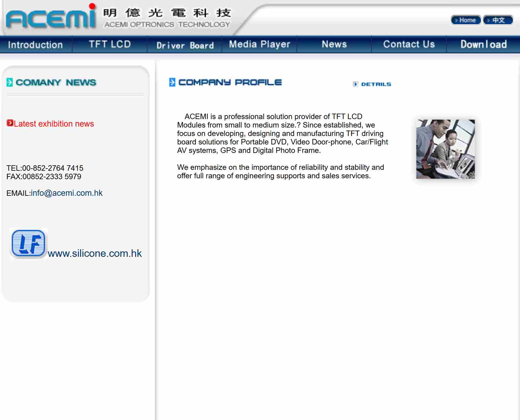The image size is (520, 420).
Task: View the company profile Details link
Action: click(376, 84)
